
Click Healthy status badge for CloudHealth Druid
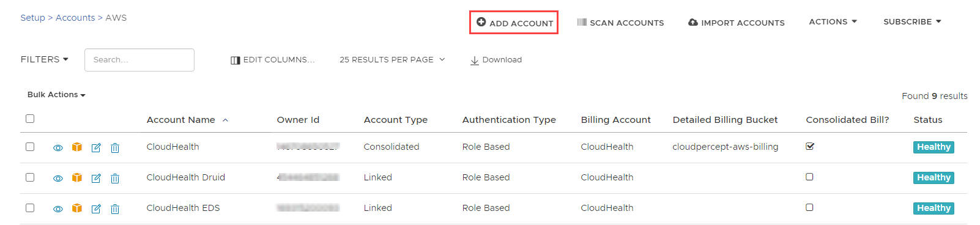coord(934,177)
